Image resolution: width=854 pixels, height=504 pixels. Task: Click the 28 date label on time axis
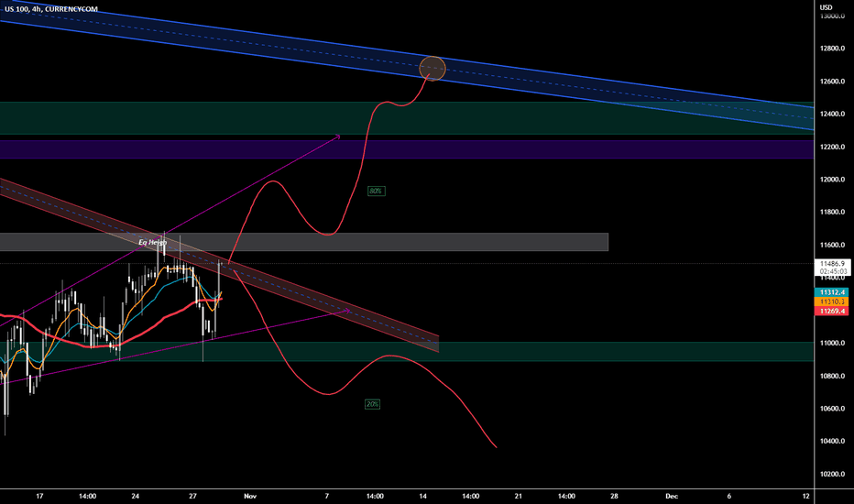click(x=614, y=496)
